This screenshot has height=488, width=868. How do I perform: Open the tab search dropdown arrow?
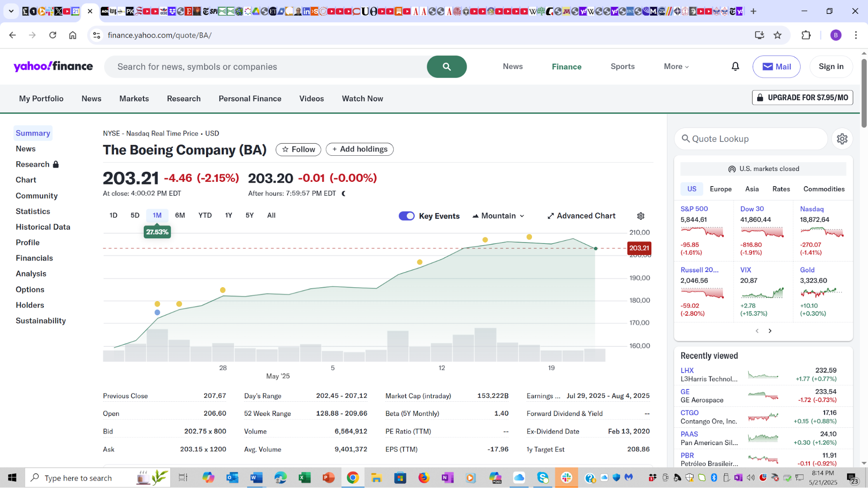[x=11, y=11]
